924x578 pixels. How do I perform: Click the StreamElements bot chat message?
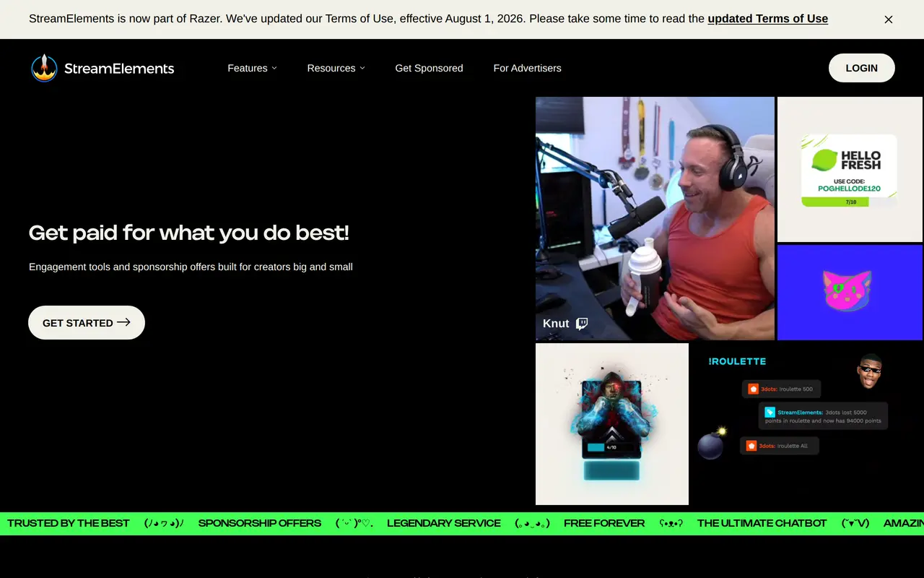tap(824, 416)
